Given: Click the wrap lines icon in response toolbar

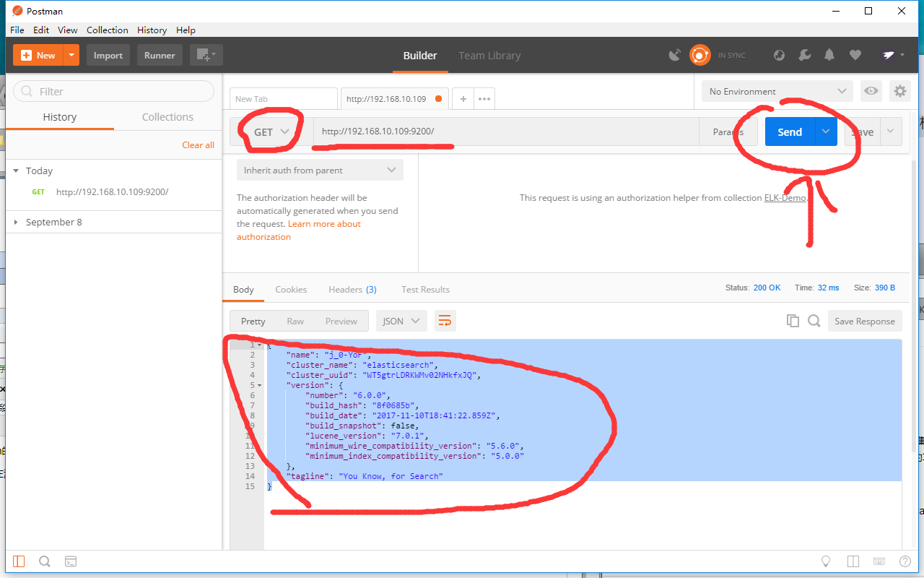Looking at the screenshot, I should click(x=445, y=321).
